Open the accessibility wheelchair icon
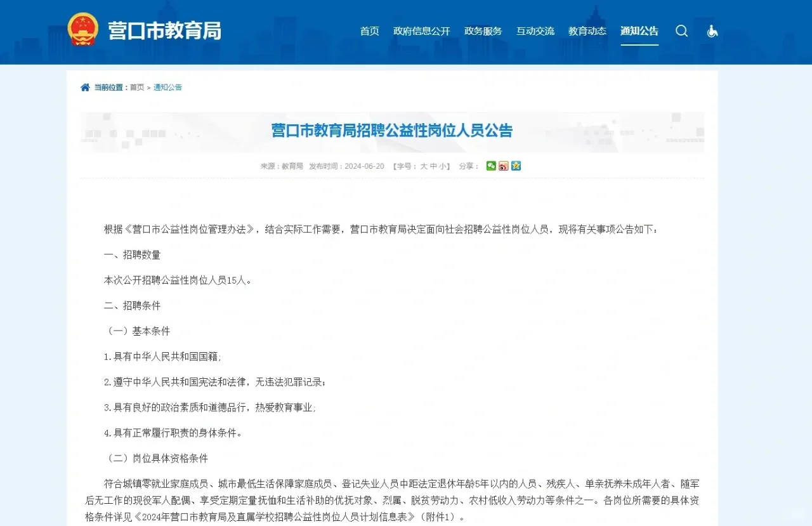Viewport: 812px width, 526px height. [x=712, y=31]
